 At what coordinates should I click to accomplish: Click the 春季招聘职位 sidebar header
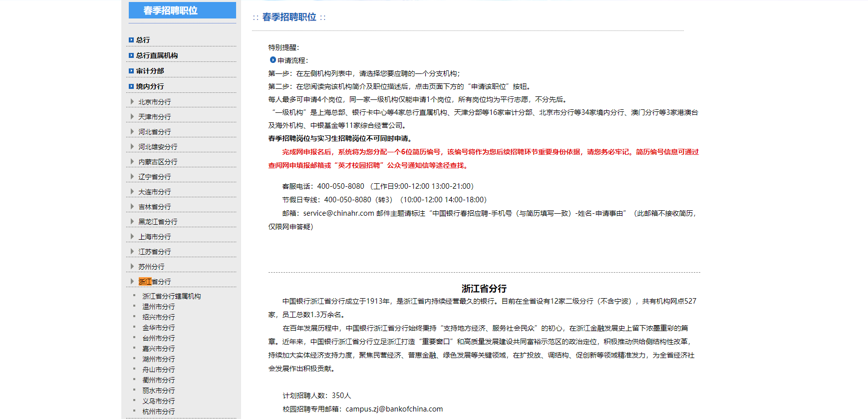click(182, 10)
